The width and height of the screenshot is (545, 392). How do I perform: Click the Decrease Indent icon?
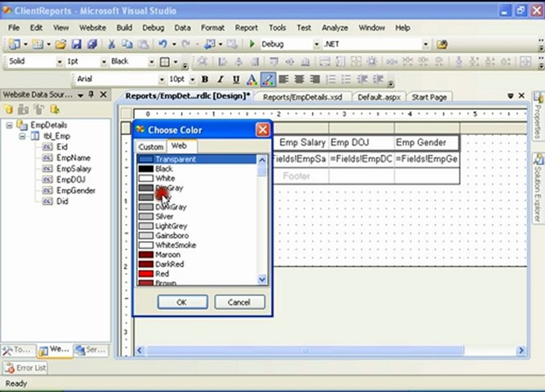pos(362,79)
